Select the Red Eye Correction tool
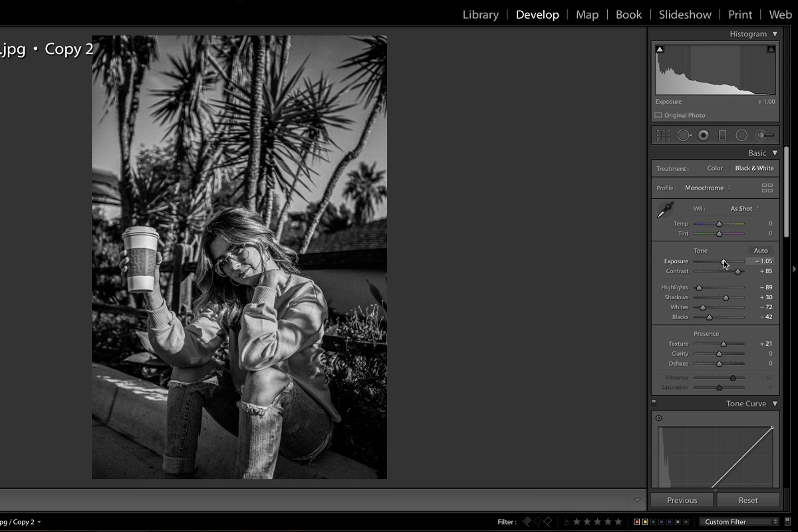The height and width of the screenshot is (532, 798). click(x=703, y=135)
